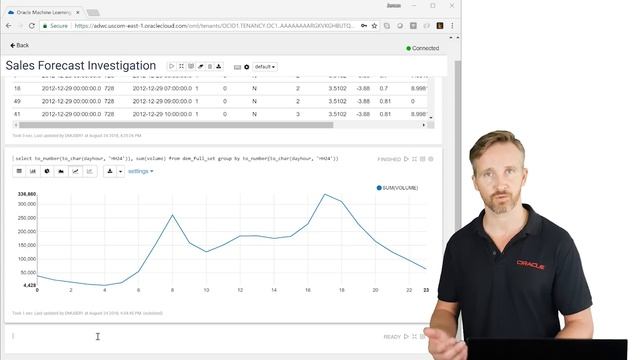
Task: Switch chart output to bar chart
Action: tap(33, 171)
